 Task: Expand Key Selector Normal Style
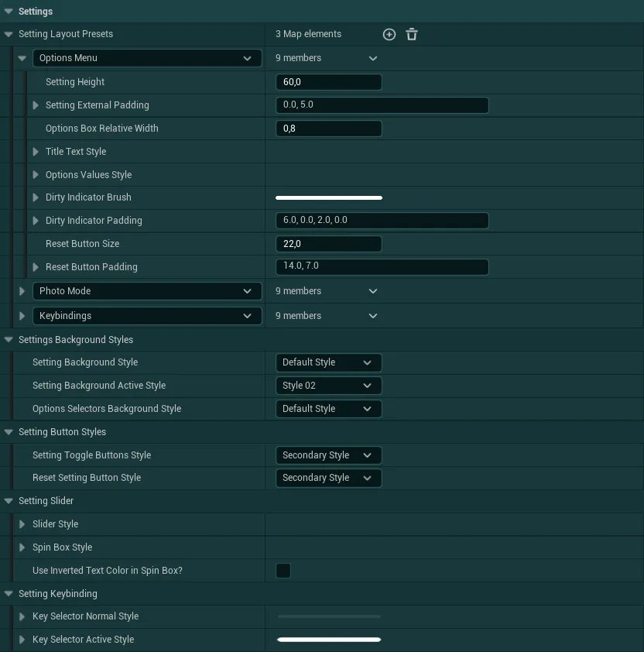22,616
